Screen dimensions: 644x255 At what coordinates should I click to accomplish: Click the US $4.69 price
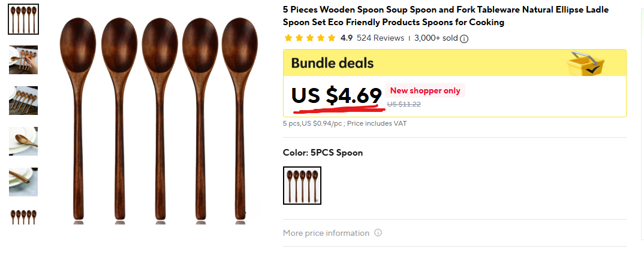(x=336, y=96)
